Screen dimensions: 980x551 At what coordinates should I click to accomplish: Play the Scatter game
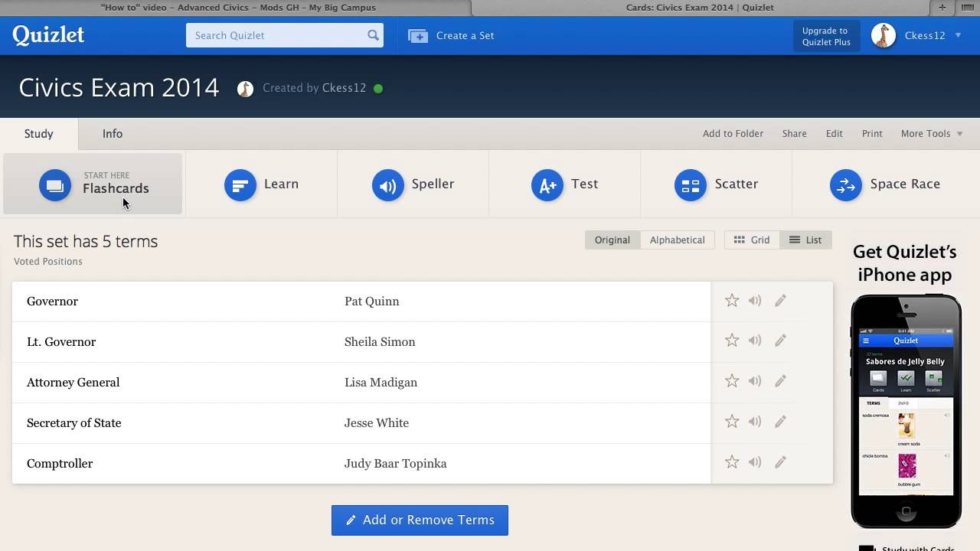(x=716, y=184)
